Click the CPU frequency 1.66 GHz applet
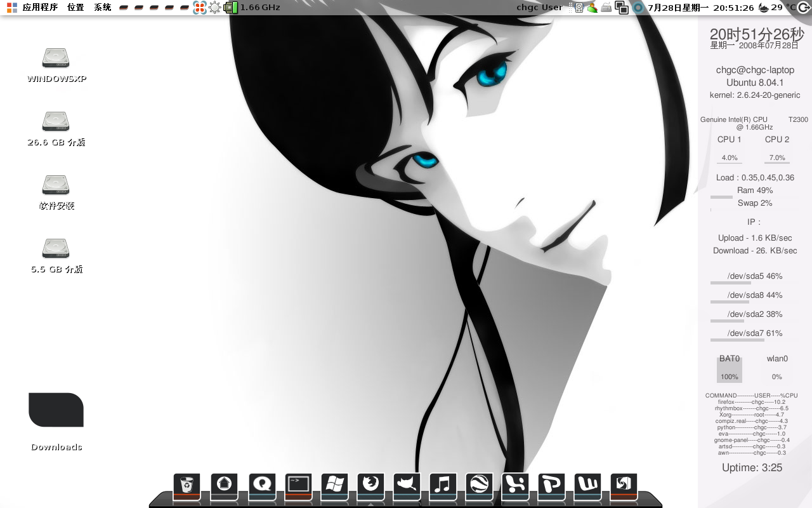 (252, 8)
